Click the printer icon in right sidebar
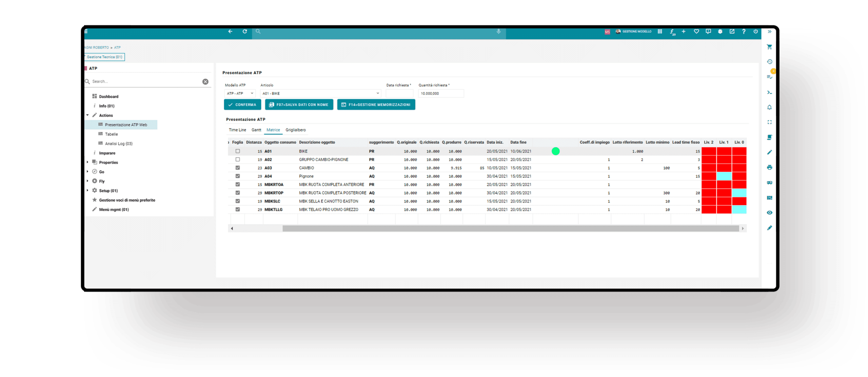This screenshot has width=868, height=377. 769,167
